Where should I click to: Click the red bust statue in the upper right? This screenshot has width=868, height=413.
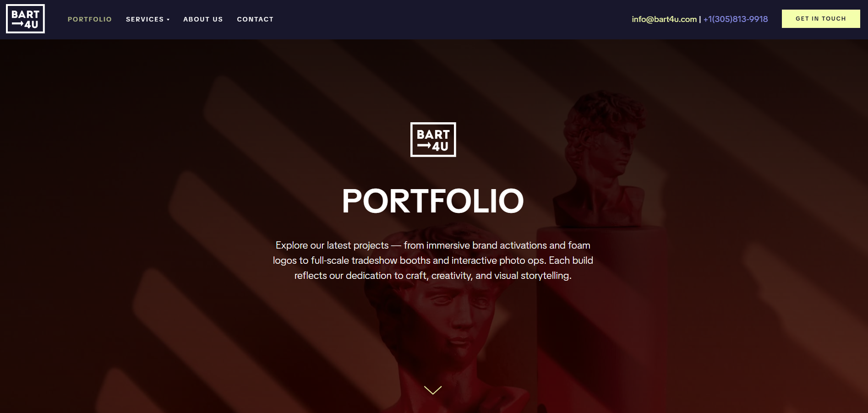click(600, 156)
